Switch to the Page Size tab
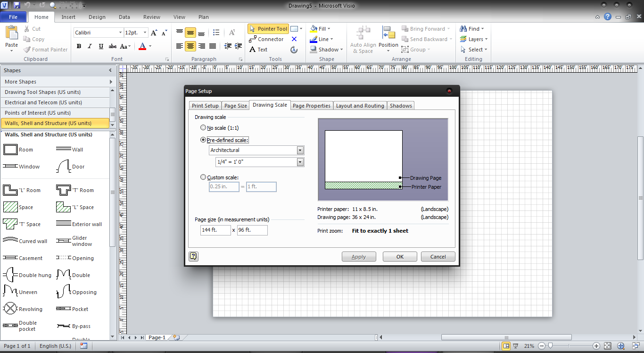Screen dimensions: 644x353 click(x=236, y=106)
